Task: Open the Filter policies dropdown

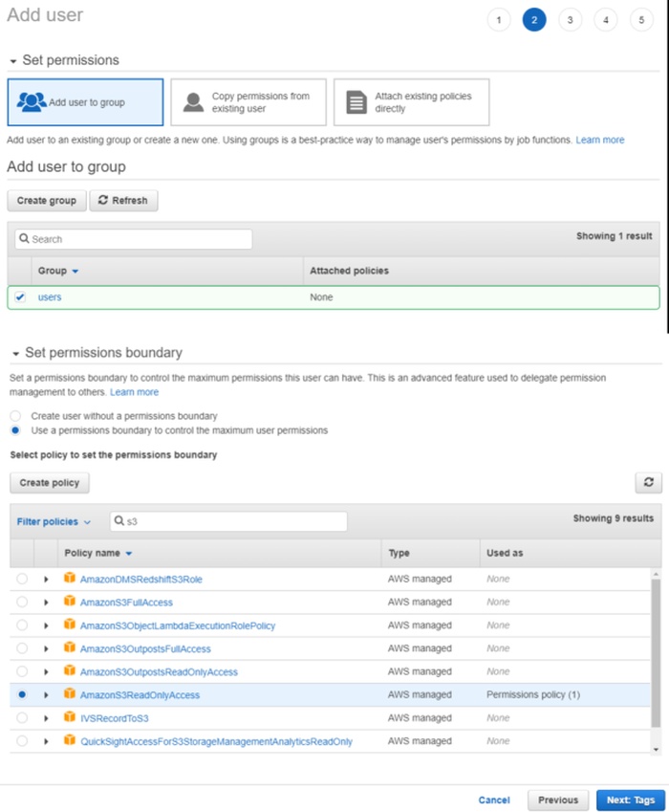Action: 54,522
